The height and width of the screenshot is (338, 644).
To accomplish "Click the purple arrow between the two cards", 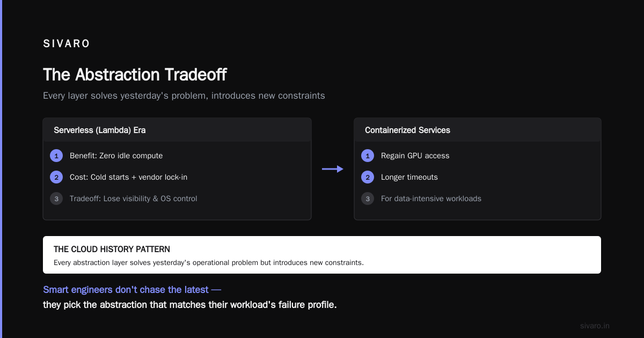I will [x=333, y=169].
